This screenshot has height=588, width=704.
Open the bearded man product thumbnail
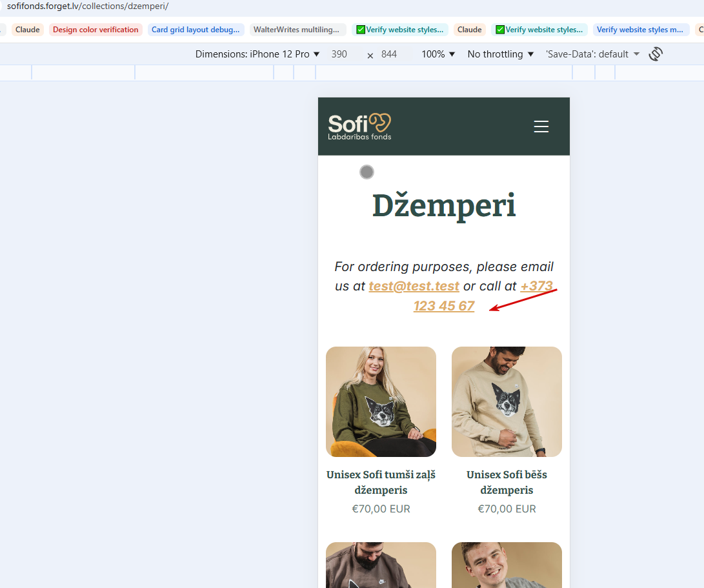381,565
